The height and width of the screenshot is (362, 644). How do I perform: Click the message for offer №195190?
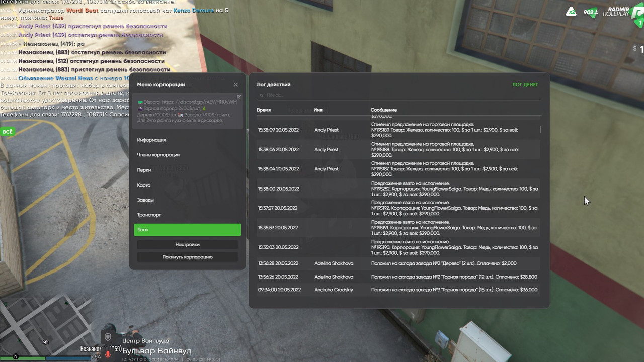pos(455,247)
